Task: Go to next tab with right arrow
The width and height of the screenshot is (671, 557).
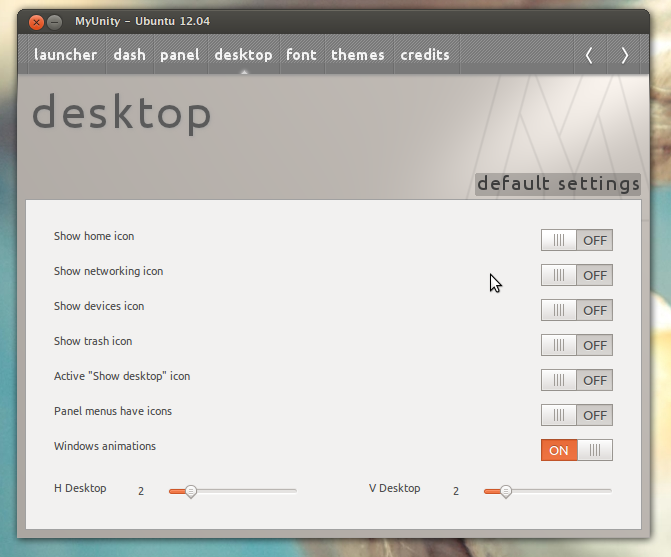Action: [x=624, y=55]
